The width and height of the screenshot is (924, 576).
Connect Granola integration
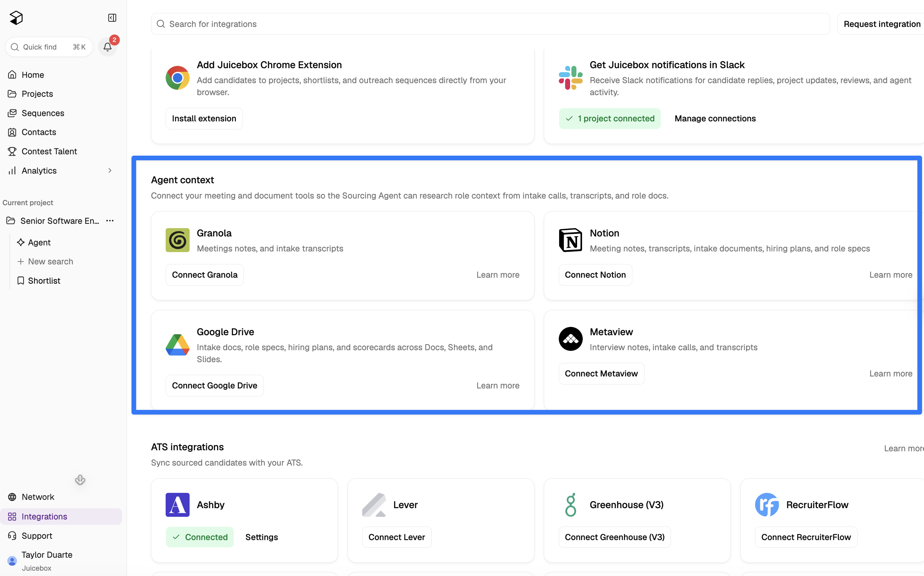[205, 275]
